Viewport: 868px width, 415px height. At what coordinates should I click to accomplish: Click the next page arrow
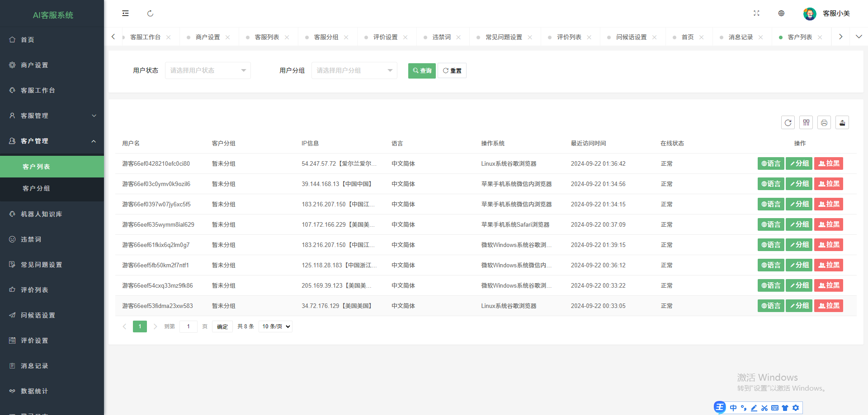tap(155, 326)
